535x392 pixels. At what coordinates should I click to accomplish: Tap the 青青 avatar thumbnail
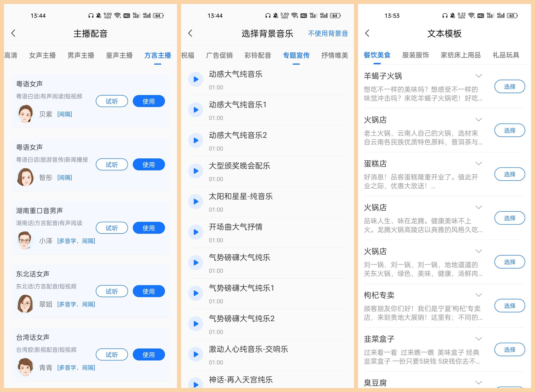25,367
